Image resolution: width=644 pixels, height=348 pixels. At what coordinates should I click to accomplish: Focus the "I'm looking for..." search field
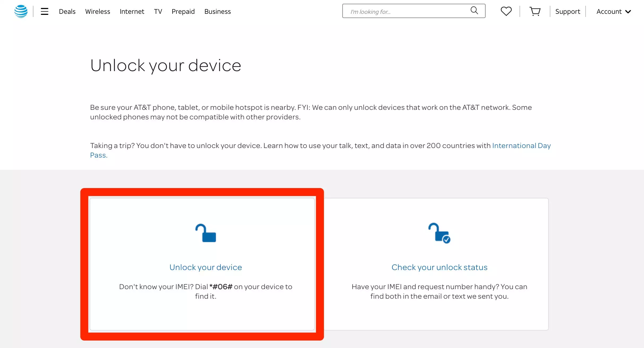(414, 11)
